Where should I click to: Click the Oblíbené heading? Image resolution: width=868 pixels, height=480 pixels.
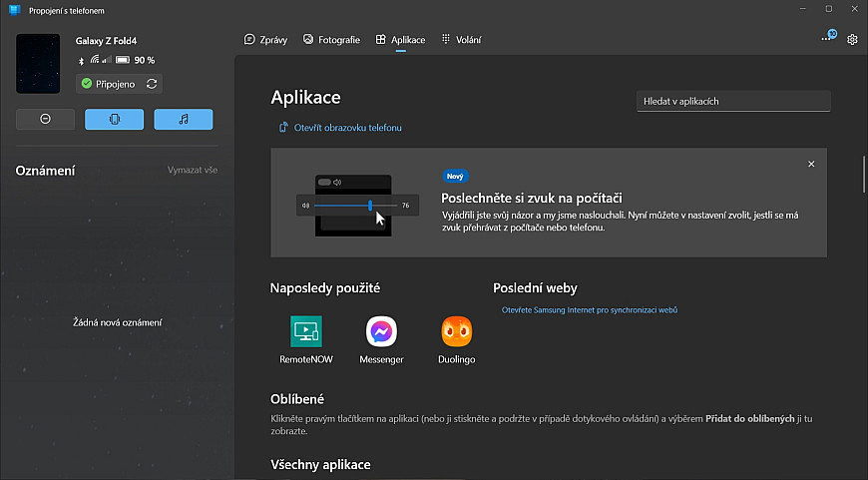(x=297, y=399)
